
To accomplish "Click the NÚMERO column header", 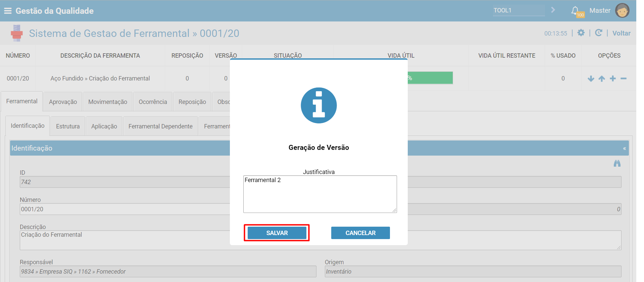I will pos(18,56).
